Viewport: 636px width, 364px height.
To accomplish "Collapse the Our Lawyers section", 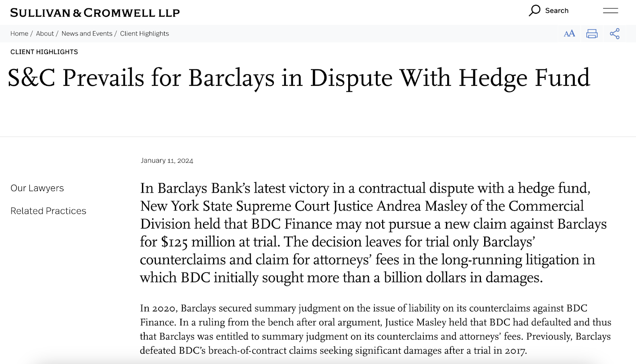I will pyautogui.click(x=37, y=188).
